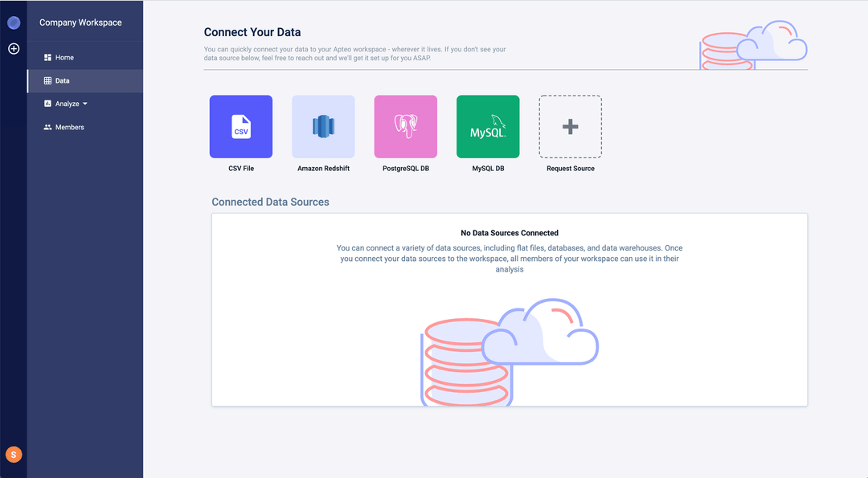Screen dimensions: 868x478
Task: Click the Request Source label
Action: tap(571, 169)
